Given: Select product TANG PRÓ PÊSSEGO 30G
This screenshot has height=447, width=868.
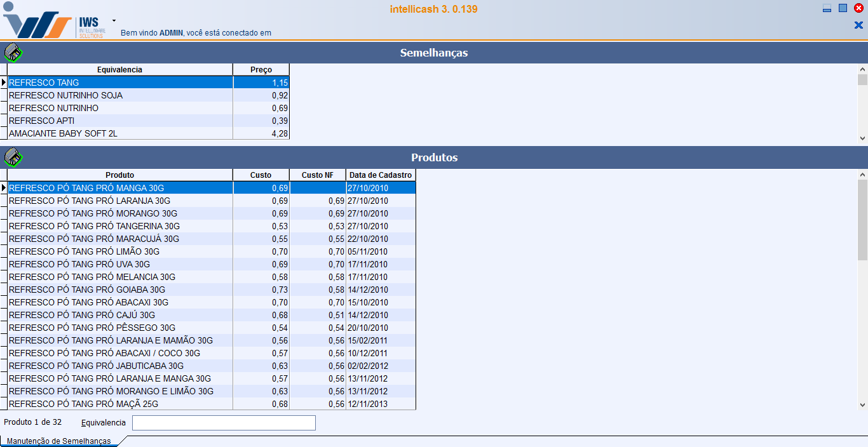Looking at the screenshot, I should (x=212, y=328).
